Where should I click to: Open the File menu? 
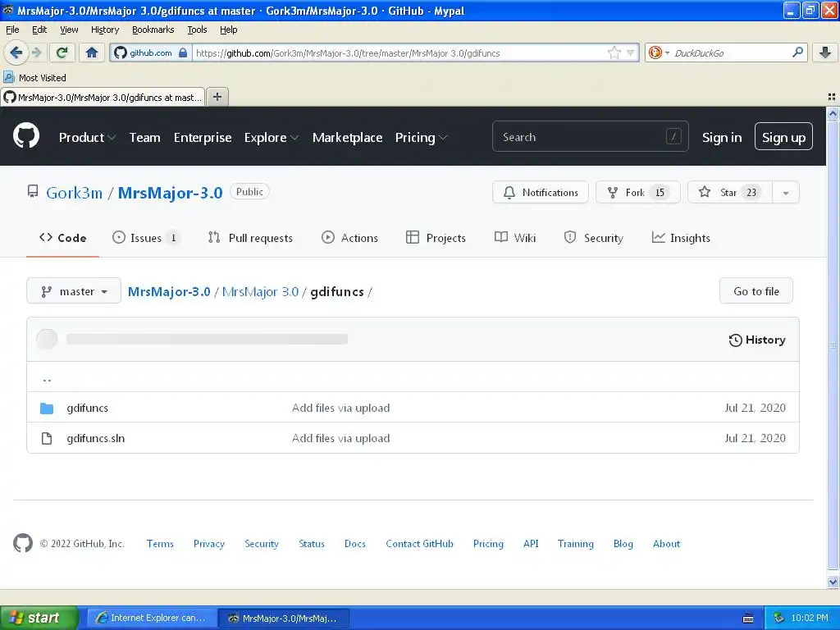[12, 30]
